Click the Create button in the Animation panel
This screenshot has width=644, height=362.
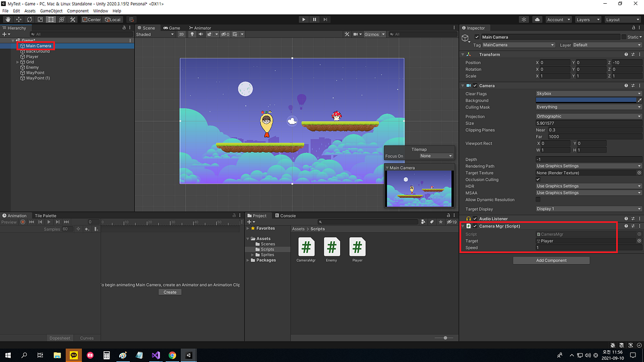pyautogui.click(x=170, y=292)
